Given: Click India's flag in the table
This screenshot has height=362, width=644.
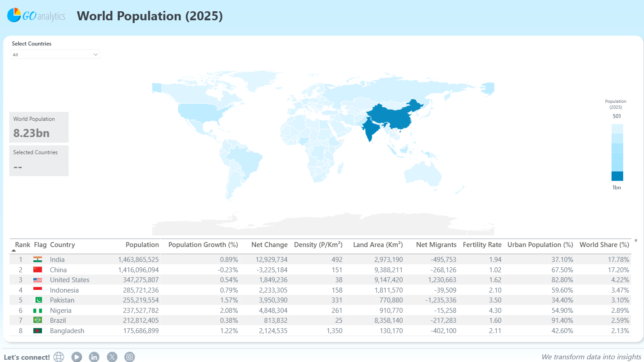Looking at the screenshot, I should pos(37,259).
